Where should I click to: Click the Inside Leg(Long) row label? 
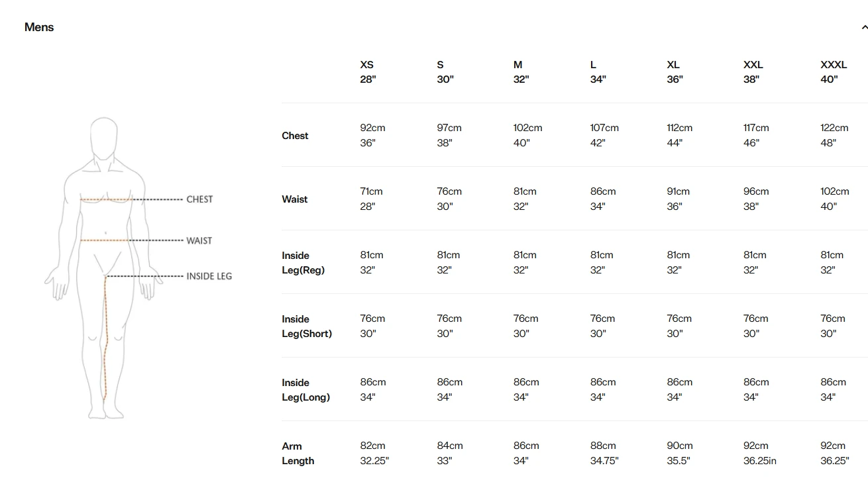[305, 390]
